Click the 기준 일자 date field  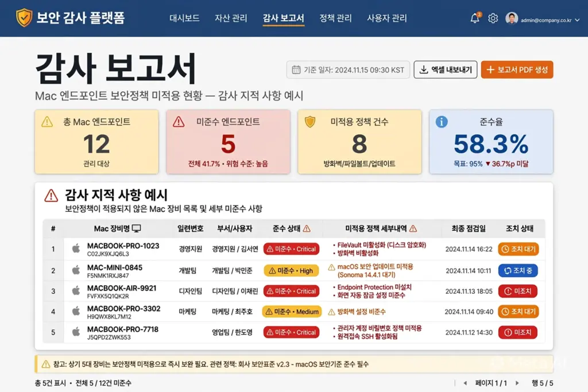(348, 69)
